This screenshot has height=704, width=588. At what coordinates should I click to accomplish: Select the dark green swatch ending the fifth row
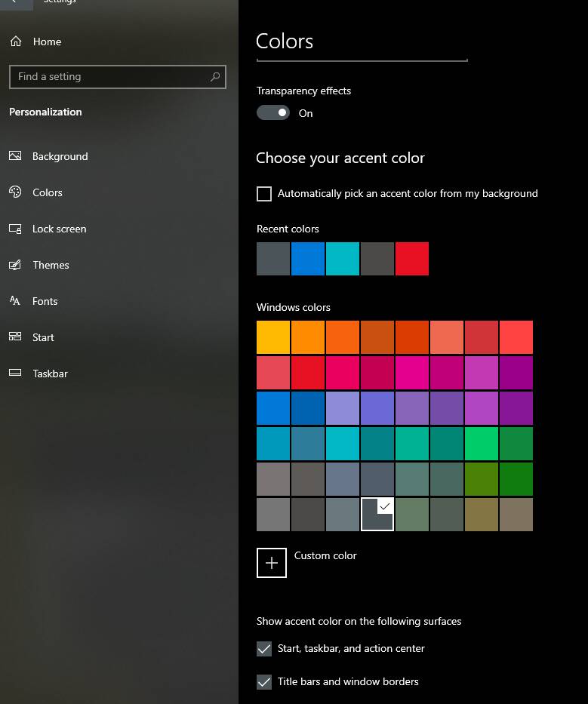(x=516, y=479)
